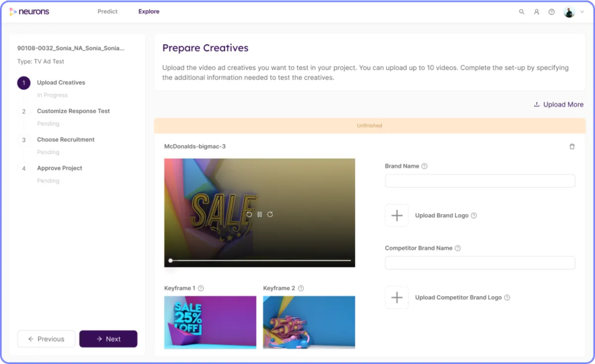Show Competitor Brand Name help tooltip
This screenshot has height=364, width=595.
[x=458, y=248]
